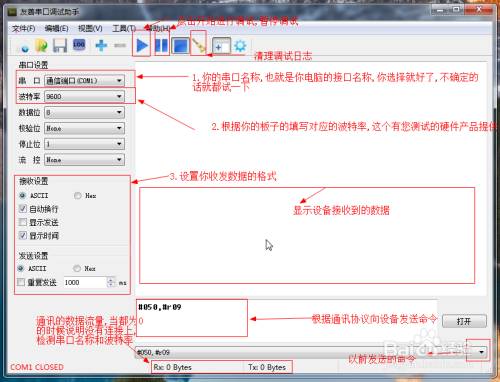Screen dimensions: 500x382
Task: Start debugging with the blue play icon
Action: (x=142, y=46)
